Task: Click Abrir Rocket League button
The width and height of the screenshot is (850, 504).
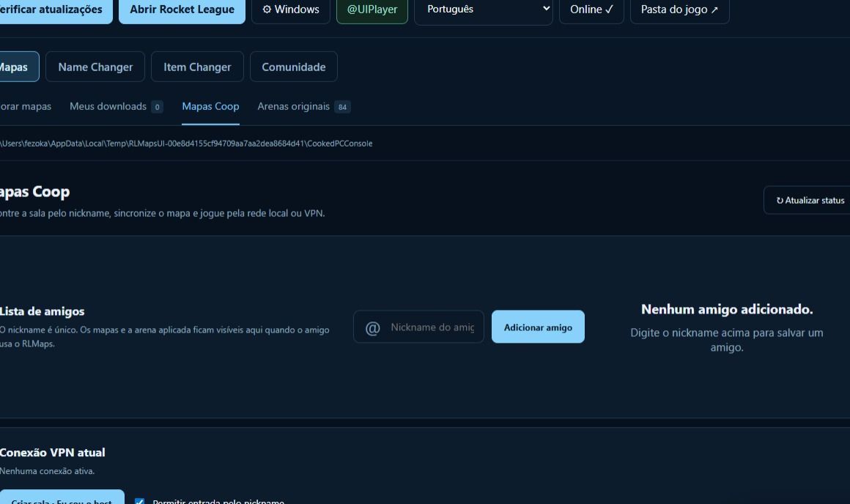Action: click(182, 10)
